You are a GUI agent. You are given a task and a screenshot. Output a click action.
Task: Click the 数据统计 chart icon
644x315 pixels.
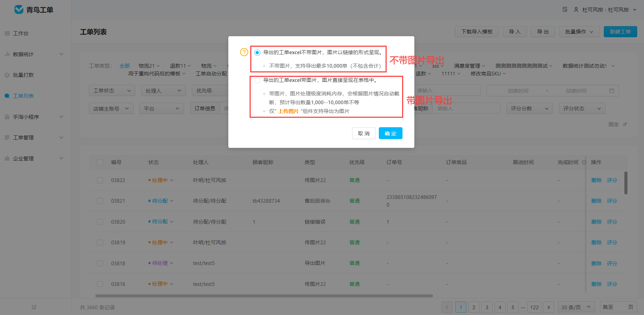(x=7, y=54)
